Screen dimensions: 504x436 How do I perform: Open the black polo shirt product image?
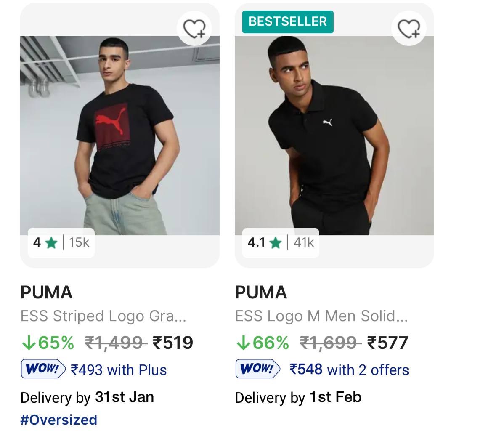click(x=334, y=135)
